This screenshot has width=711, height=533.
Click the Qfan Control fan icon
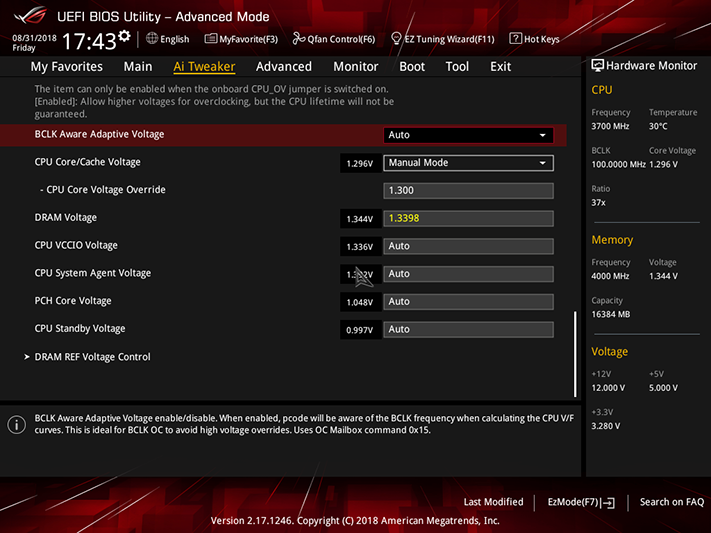tap(298, 39)
